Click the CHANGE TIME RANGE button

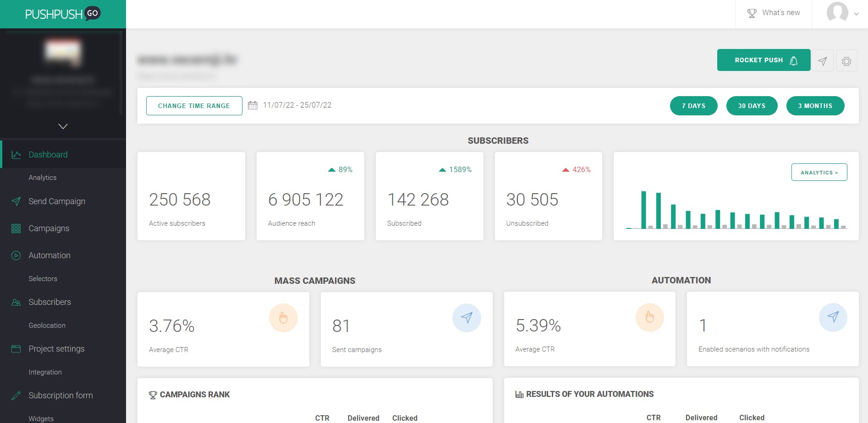point(194,106)
